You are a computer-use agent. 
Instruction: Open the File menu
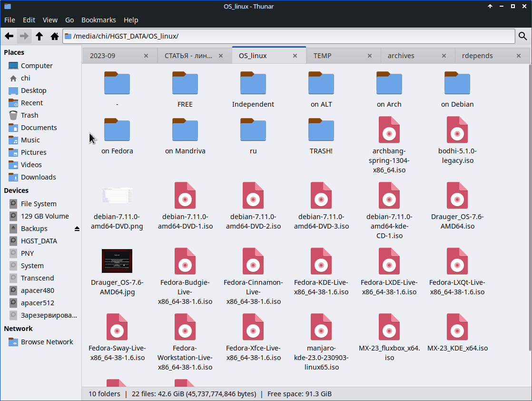point(10,20)
